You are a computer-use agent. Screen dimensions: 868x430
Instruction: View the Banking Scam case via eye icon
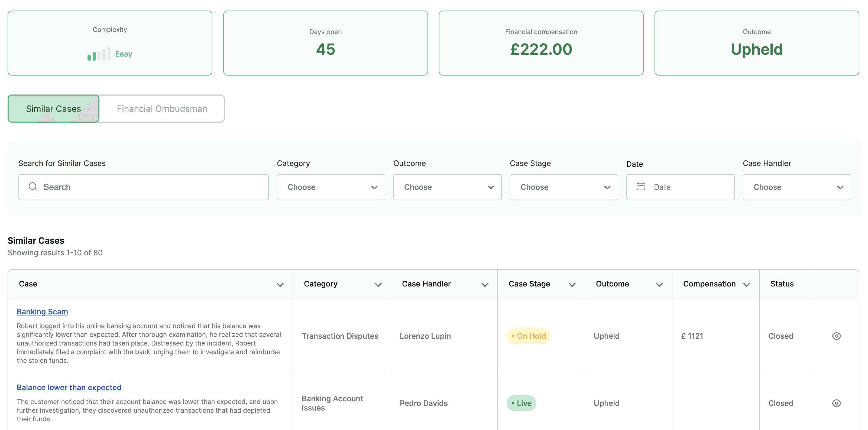836,336
